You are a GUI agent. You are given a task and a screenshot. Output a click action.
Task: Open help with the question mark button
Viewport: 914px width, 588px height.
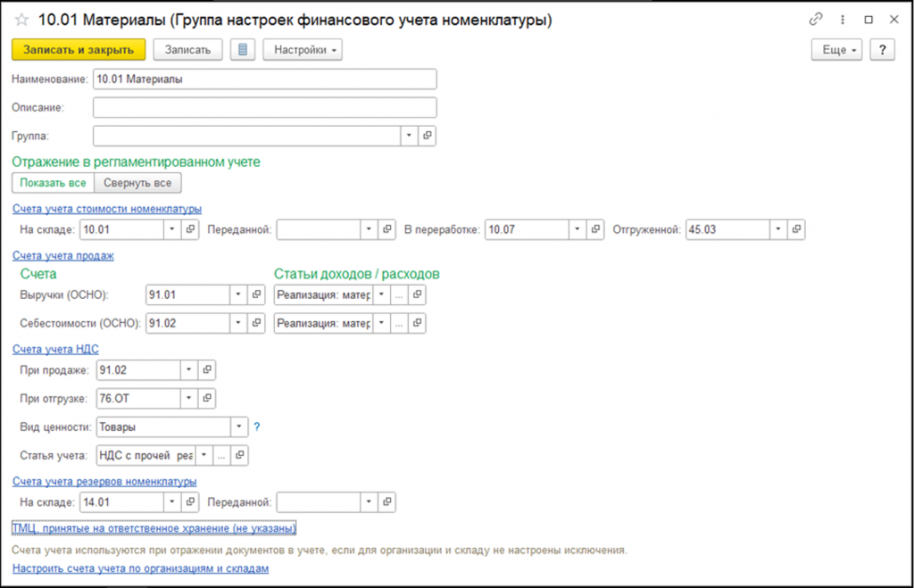(x=882, y=50)
